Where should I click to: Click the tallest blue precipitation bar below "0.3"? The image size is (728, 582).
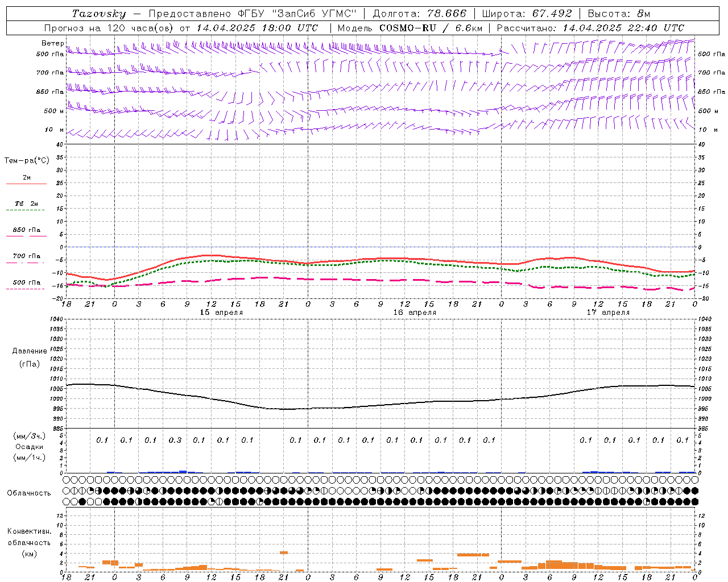[183, 472]
